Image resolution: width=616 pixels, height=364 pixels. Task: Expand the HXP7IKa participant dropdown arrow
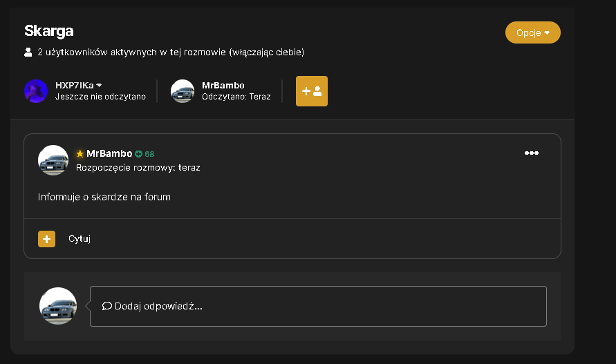click(x=99, y=85)
